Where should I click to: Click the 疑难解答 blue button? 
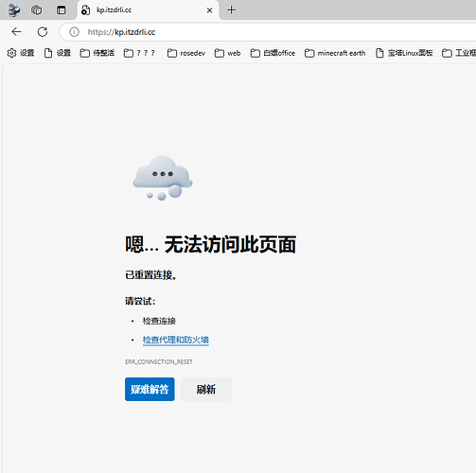150,389
